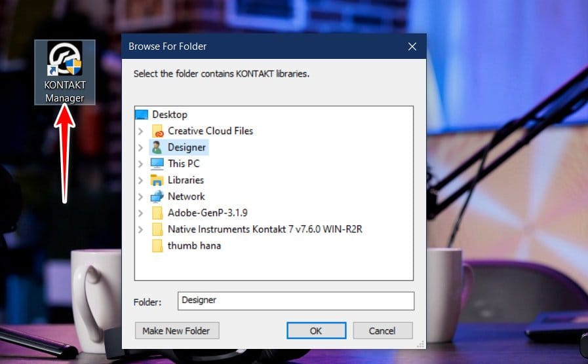Expand Native Instruments Kontakt 7 v7.6.0 folder

141,229
